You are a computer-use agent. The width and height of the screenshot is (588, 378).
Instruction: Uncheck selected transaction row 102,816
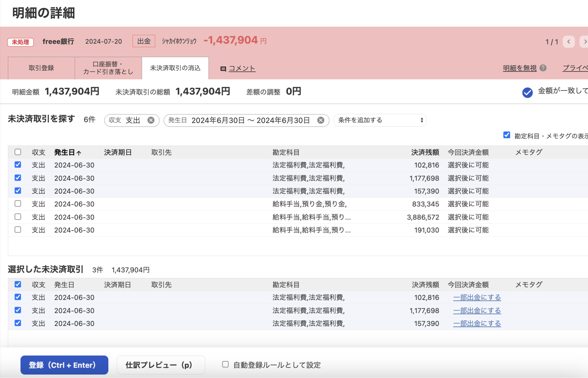[18, 297]
